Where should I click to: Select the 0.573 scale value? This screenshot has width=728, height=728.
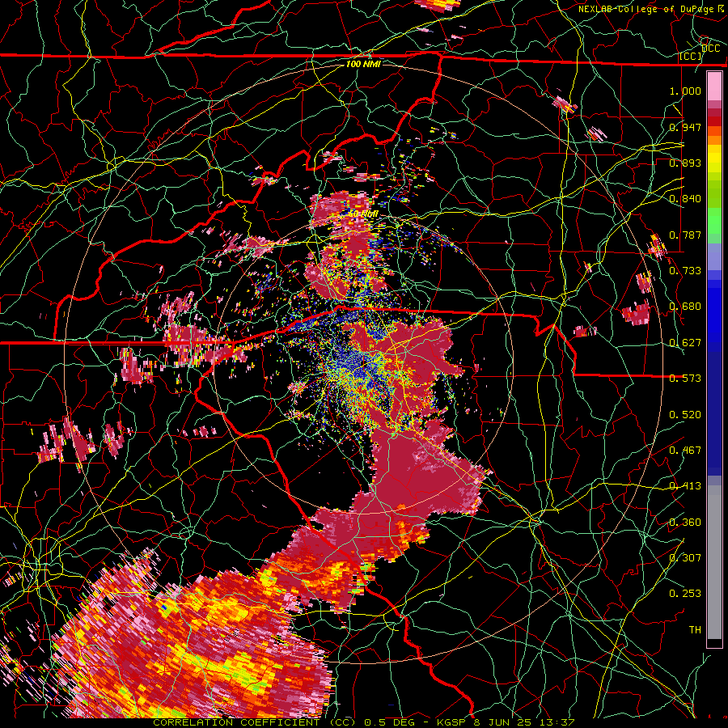coord(685,379)
